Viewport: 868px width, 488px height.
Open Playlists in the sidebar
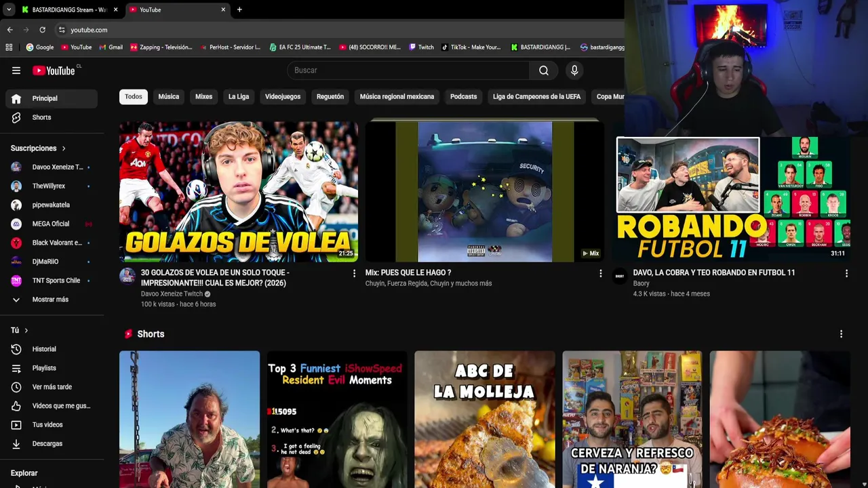[52, 368]
